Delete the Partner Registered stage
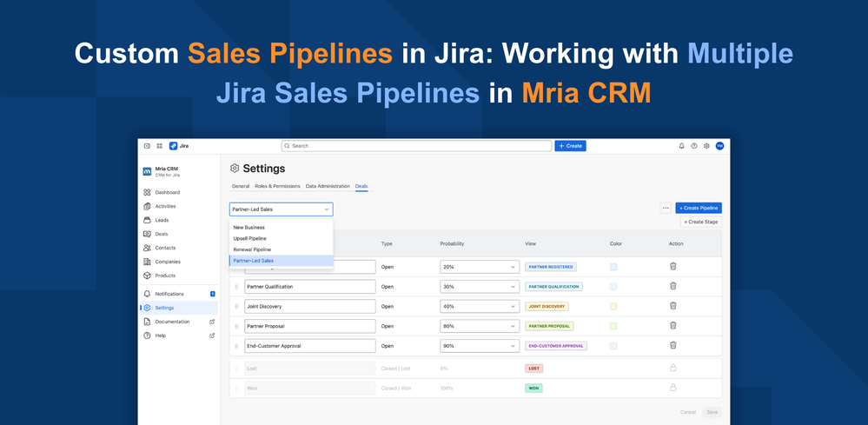 coord(673,266)
